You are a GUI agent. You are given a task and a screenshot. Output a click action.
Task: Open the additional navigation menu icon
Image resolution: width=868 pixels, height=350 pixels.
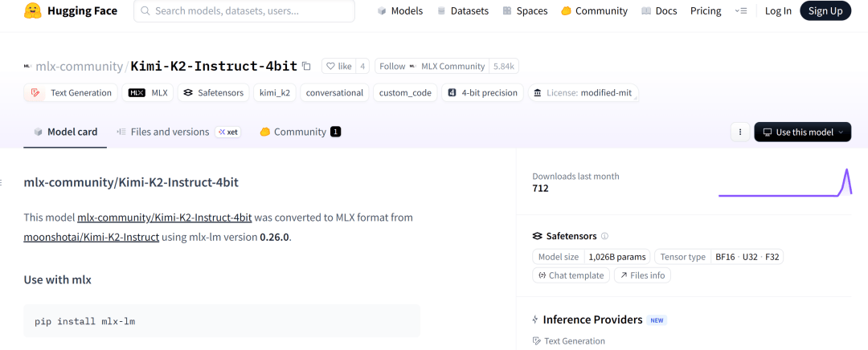tap(741, 11)
